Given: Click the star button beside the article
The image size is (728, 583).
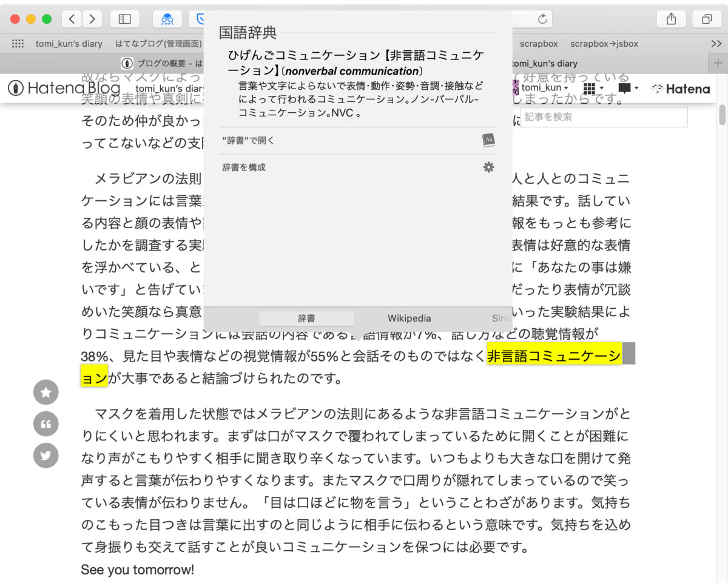Looking at the screenshot, I should point(46,393).
